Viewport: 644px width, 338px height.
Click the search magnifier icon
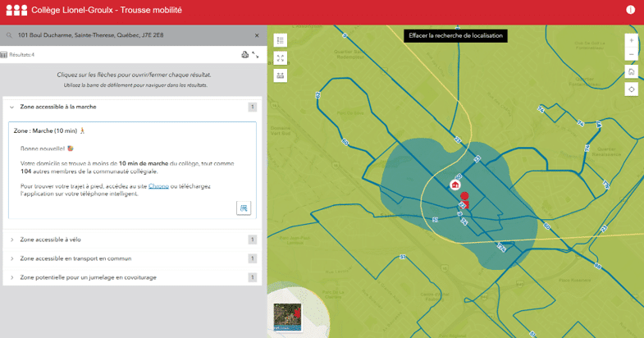pos(9,36)
